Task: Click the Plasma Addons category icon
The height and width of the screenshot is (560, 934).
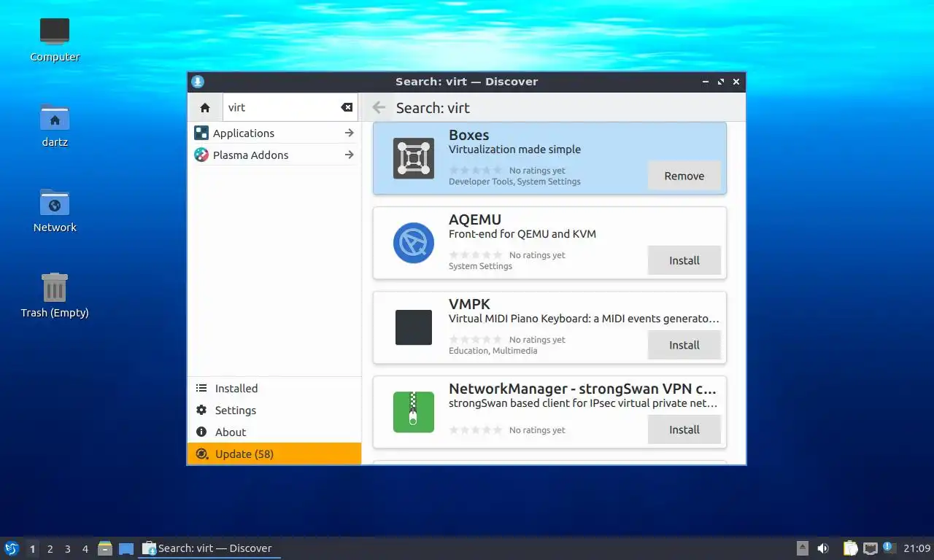Action: (201, 155)
